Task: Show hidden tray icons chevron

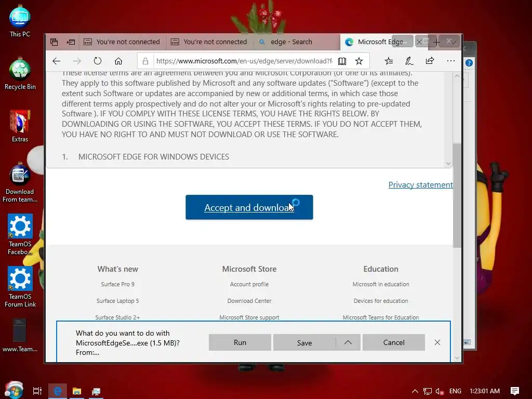Action: 415,391
